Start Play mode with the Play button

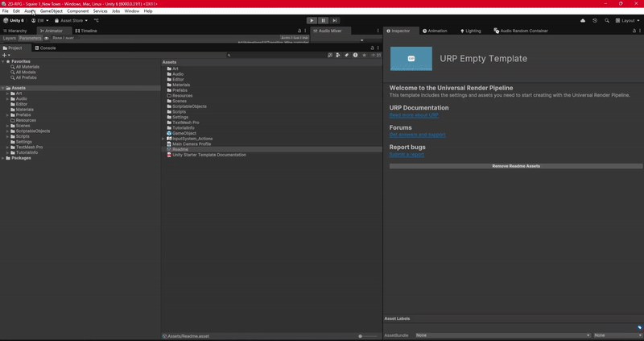point(312,21)
